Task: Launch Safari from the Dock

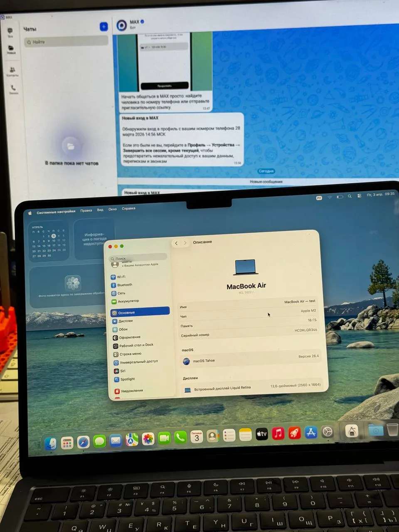Action: point(83,442)
